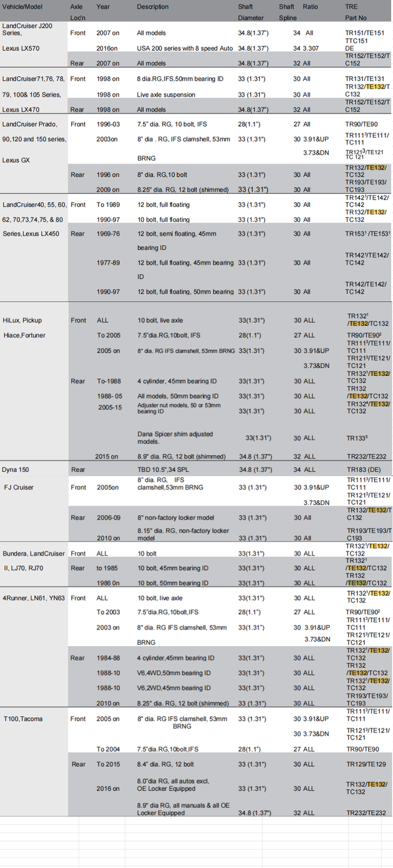This screenshot has width=393, height=868.
Task: Select the TR183 (DE) part number
Action: tap(363, 470)
